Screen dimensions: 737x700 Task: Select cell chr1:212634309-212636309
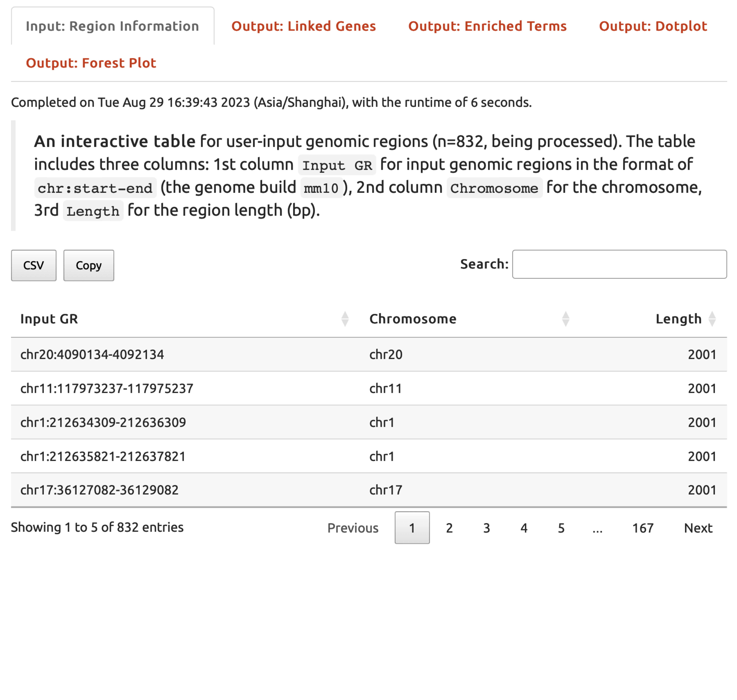[103, 422]
